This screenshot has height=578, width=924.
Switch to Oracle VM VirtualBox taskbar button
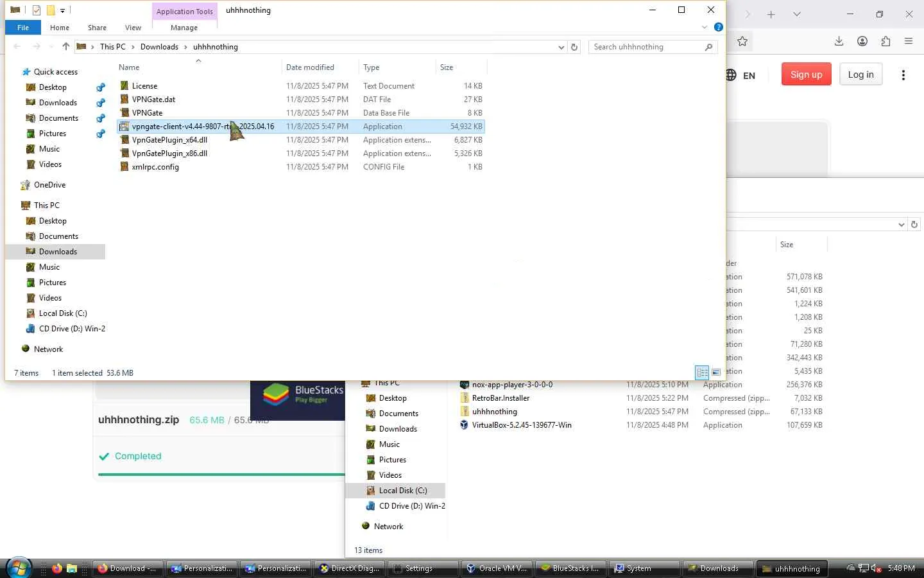[498, 568]
